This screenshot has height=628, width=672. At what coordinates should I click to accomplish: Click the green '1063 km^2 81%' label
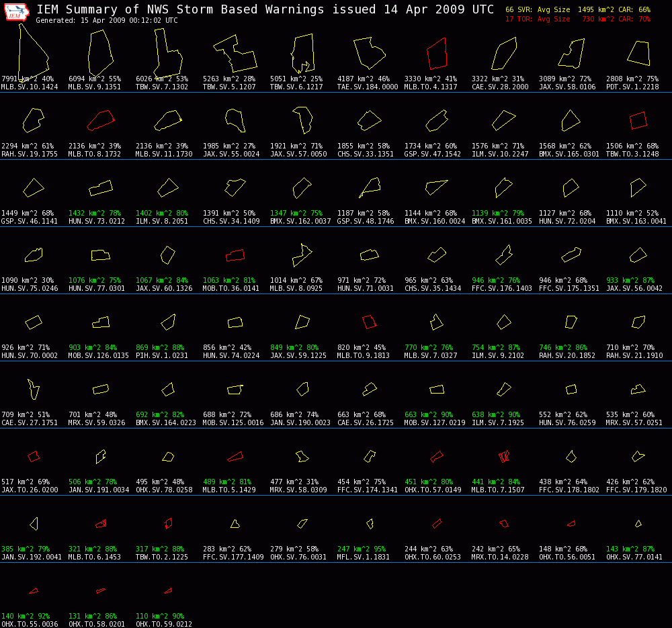coord(229,280)
